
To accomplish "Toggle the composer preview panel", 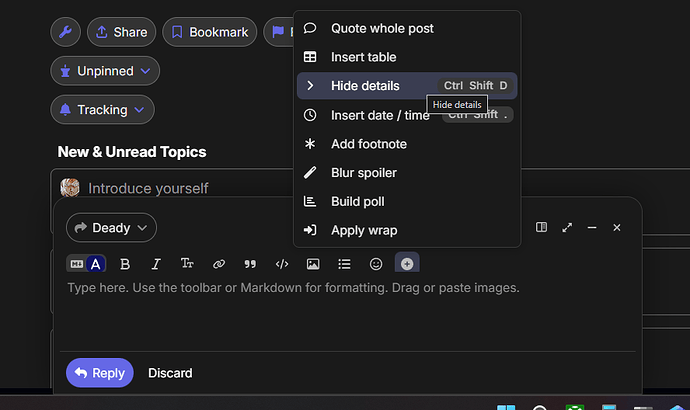I will coord(541,227).
